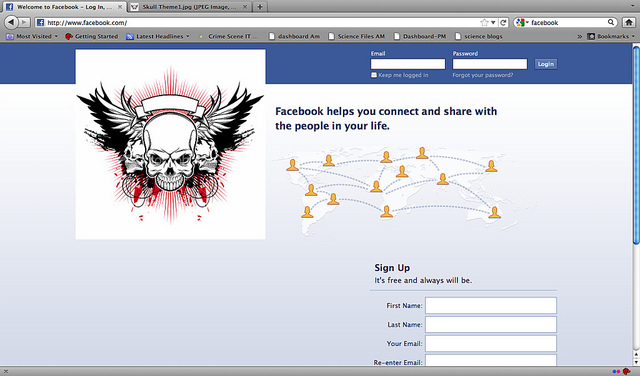
Task: Click the login Password field
Action: [490, 64]
